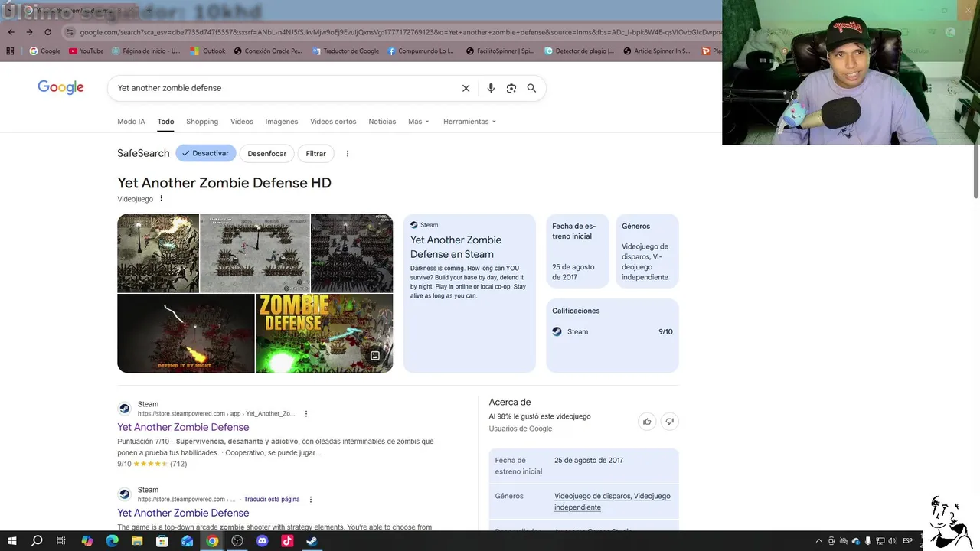Screen dimensions: 980x551
Task: Open SafeSearch more options three-dot menu
Action: (347, 154)
